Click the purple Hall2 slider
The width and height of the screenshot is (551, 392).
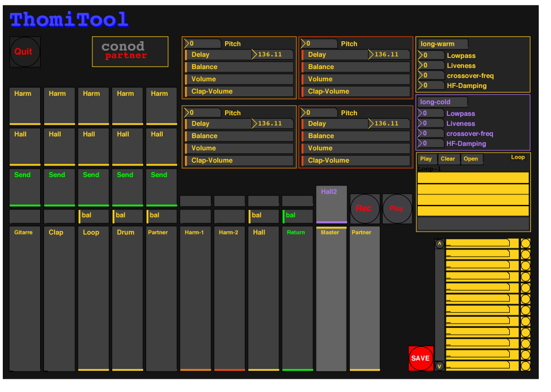coord(331,205)
